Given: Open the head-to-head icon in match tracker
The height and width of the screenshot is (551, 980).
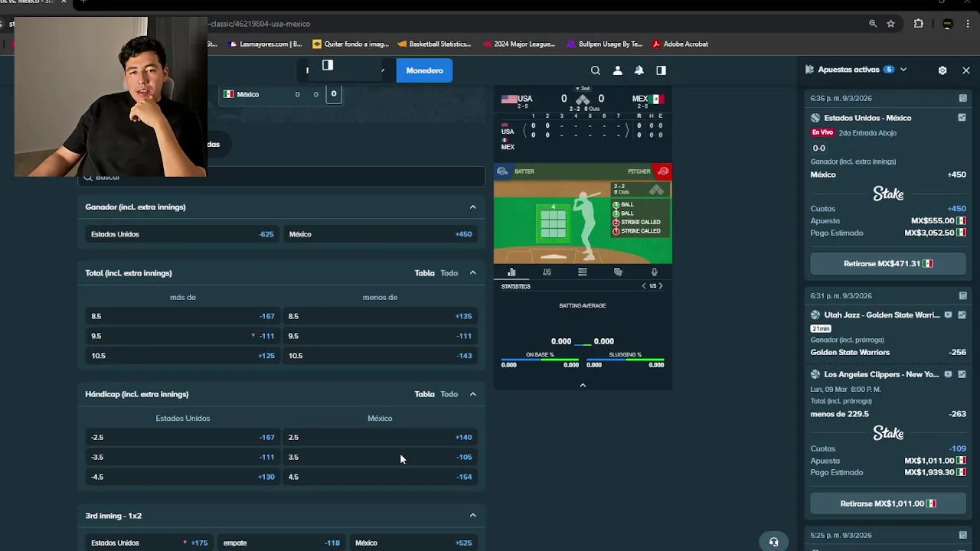Looking at the screenshot, I should [x=618, y=272].
